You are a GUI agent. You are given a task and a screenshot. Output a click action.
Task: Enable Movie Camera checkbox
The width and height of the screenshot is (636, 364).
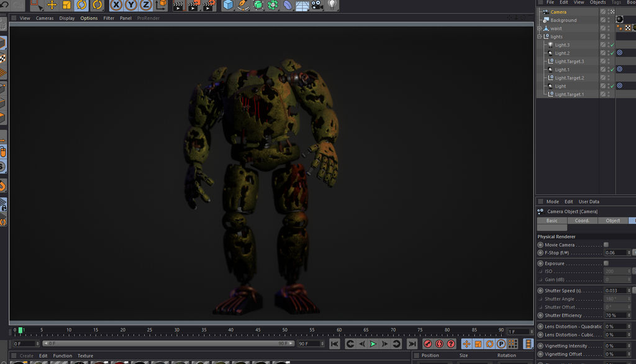pos(606,245)
